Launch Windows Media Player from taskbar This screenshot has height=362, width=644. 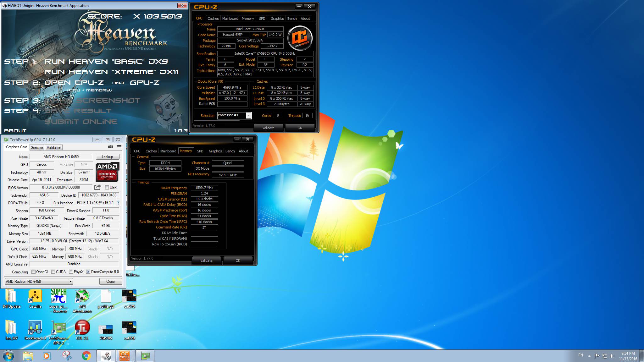pyautogui.click(x=47, y=356)
